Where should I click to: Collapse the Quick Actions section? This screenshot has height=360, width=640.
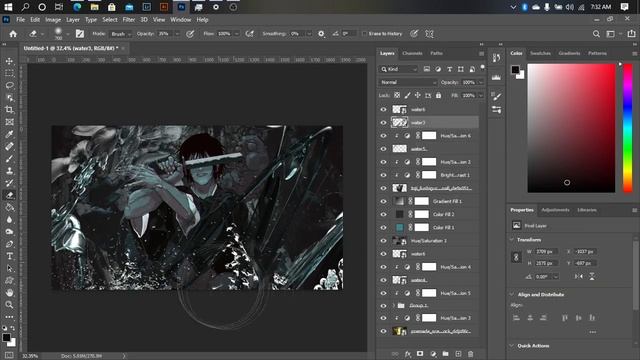pyautogui.click(x=512, y=346)
